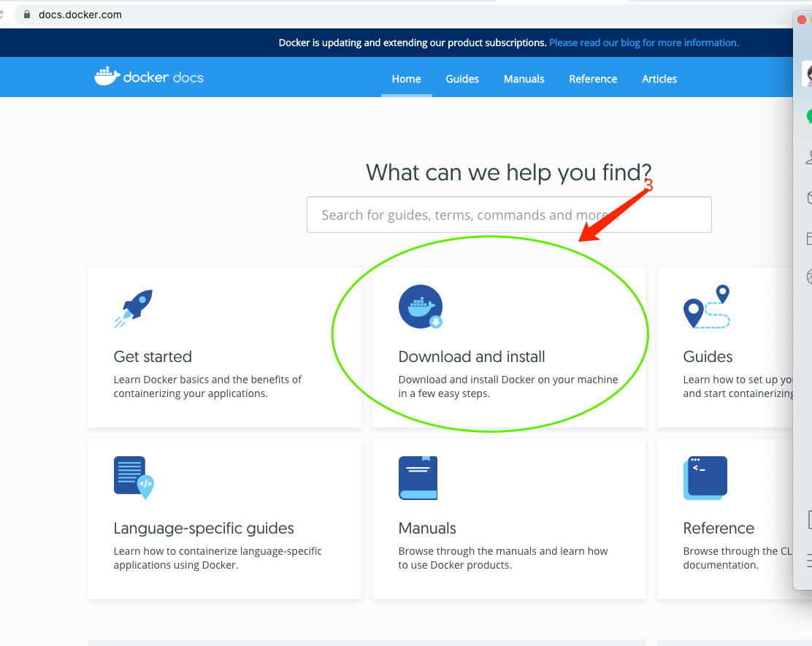This screenshot has height=646, width=812.
Task: Open 'Language-specific guides' card title
Action: (204, 528)
